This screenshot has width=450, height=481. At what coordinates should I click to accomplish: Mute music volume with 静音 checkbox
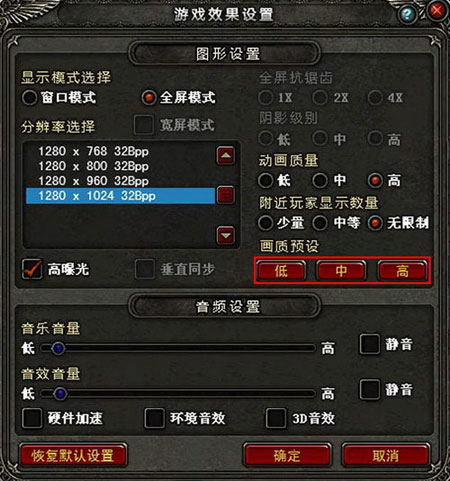(x=370, y=344)
